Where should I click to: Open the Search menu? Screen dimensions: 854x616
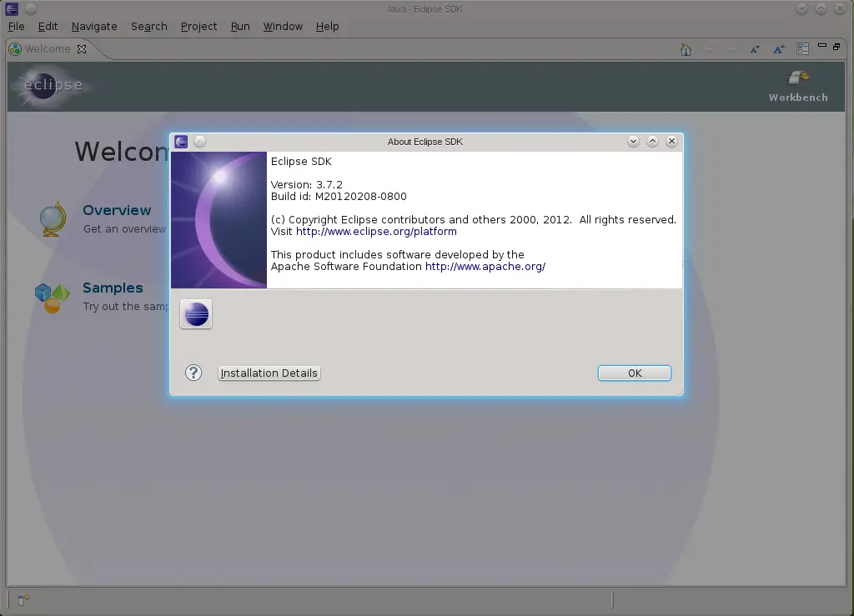pos(148,26)
